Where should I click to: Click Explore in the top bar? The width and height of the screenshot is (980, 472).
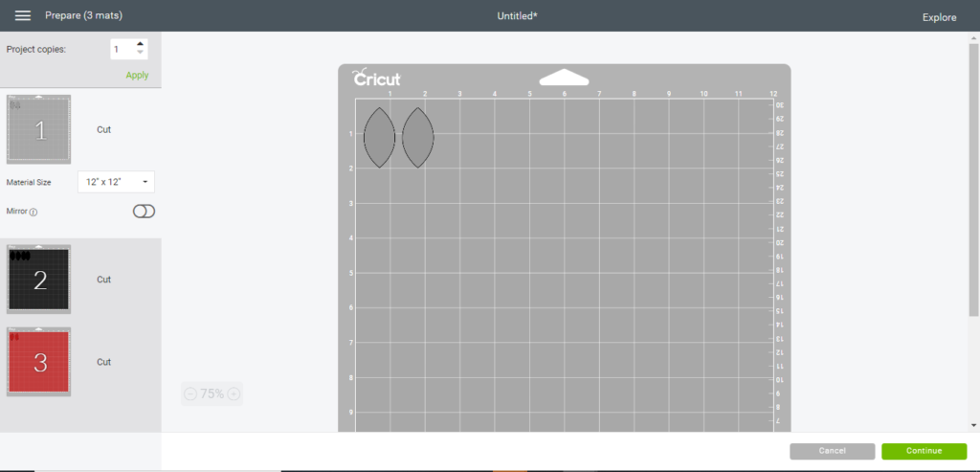939,17
